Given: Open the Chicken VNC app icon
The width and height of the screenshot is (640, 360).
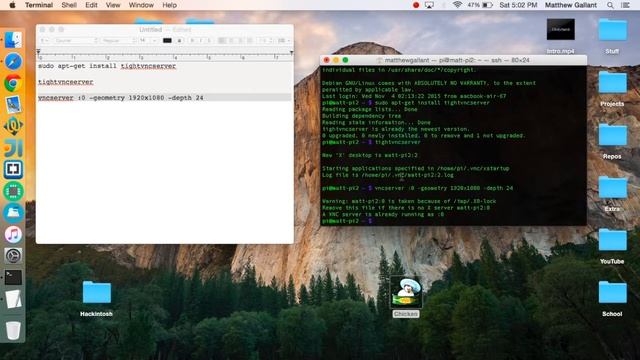Looking at the screenshot, I should tap(406, 292).
